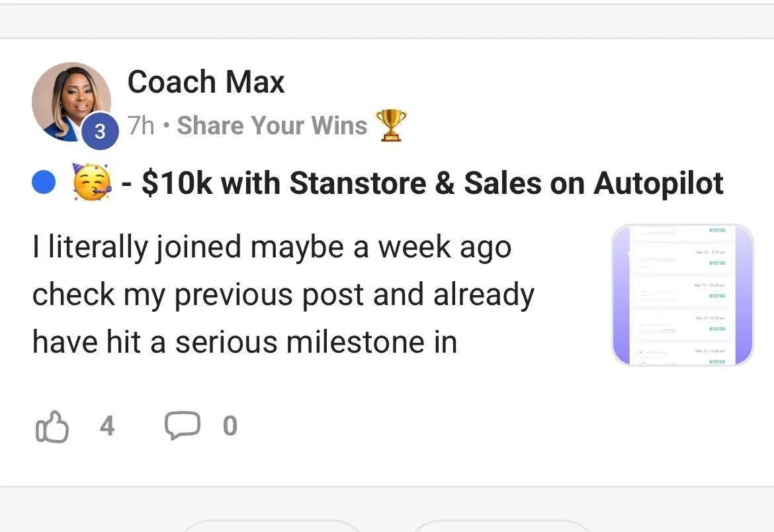Screen dimensions: 774x532
Task: Click the blue unread dot indicator
Action: [44, 184]
